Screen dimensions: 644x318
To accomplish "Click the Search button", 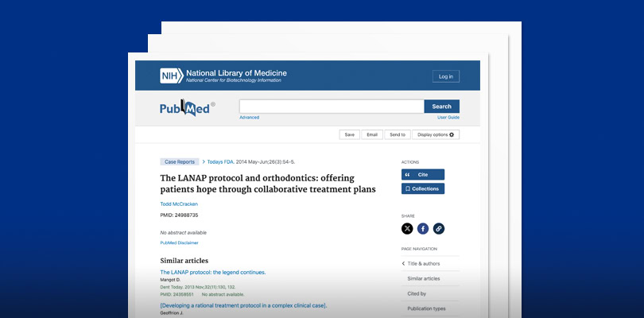I will [441, 107].
